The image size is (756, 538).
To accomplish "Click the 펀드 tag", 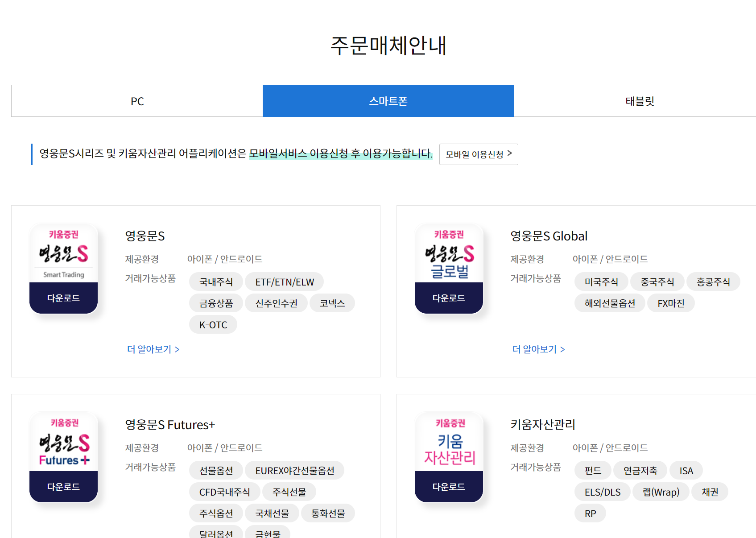I will pyautogui.click(x=593, y=471).
